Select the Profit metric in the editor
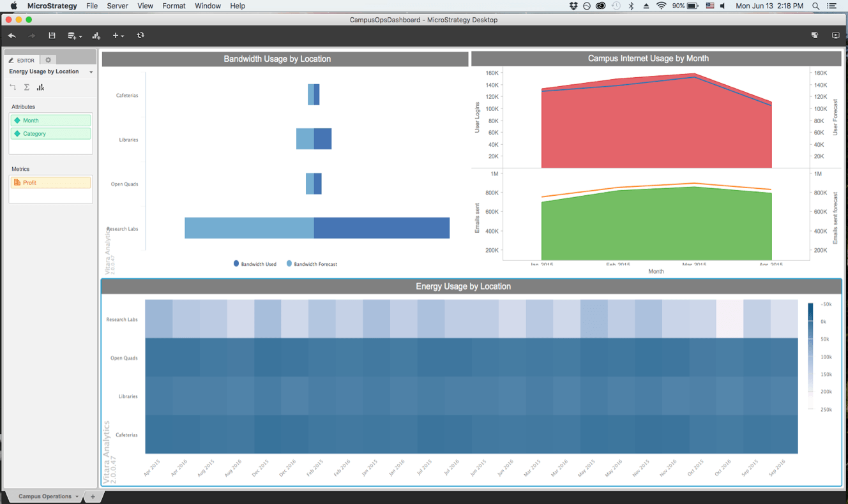The image size is (848, 504). [x=50, y=182]
